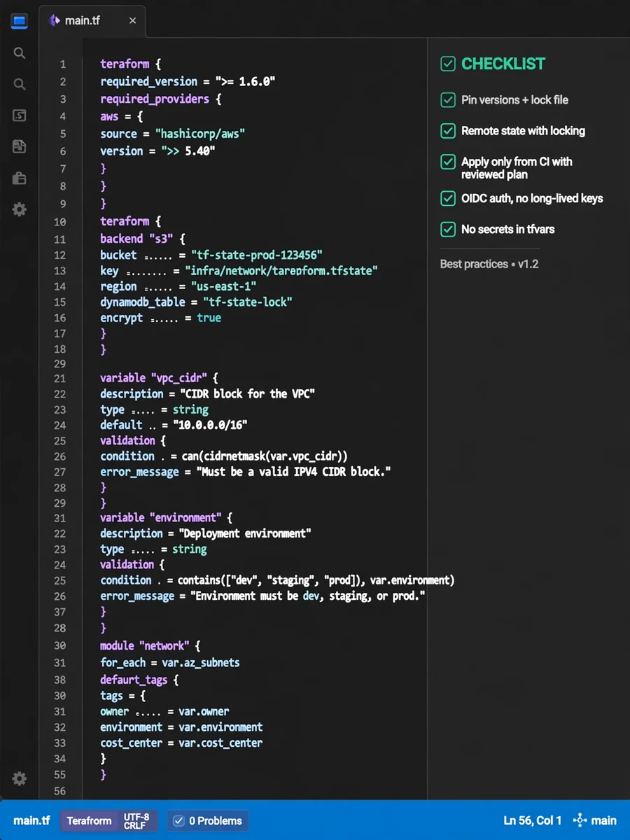This screenshot has height=840, width=630.
Task: Click the 'defaurt_tags {' line
Action: tap(140, 680)
